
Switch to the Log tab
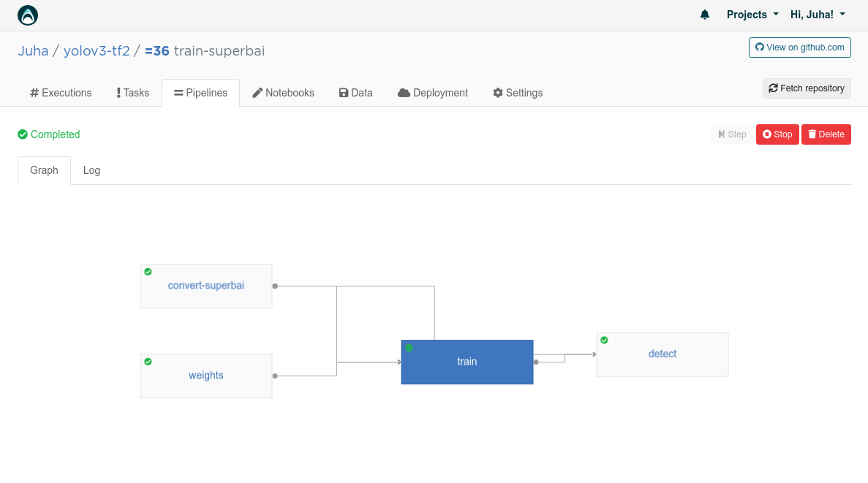92,170
